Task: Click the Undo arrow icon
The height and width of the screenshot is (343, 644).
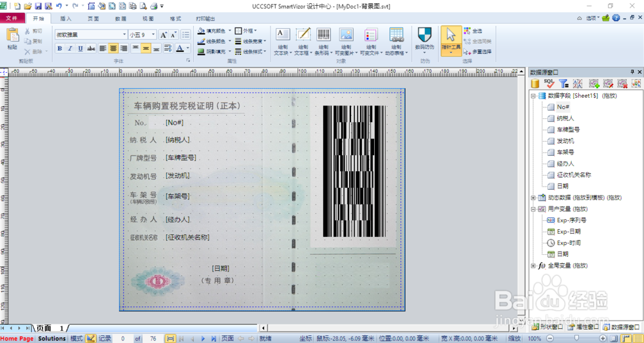Action: coord(59,6)
